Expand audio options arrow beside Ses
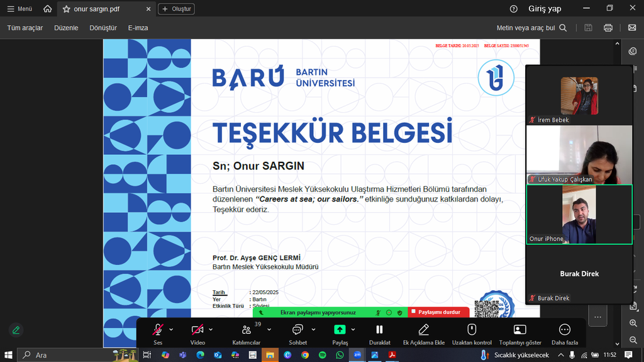644x362 pixels. point(171,329)
